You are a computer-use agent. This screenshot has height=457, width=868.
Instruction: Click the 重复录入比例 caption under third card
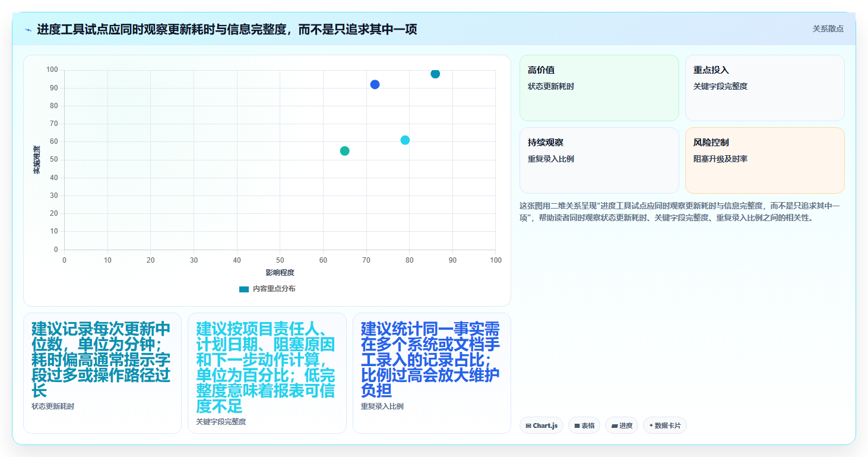click(382, 406)
